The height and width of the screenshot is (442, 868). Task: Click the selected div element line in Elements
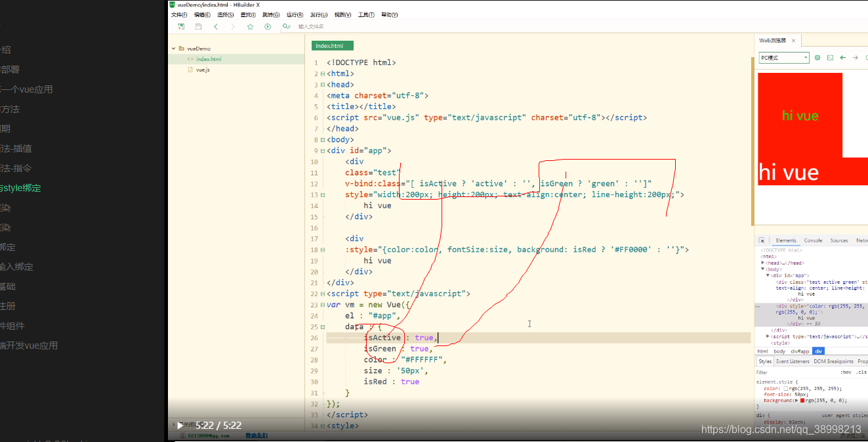pos(812,315)
